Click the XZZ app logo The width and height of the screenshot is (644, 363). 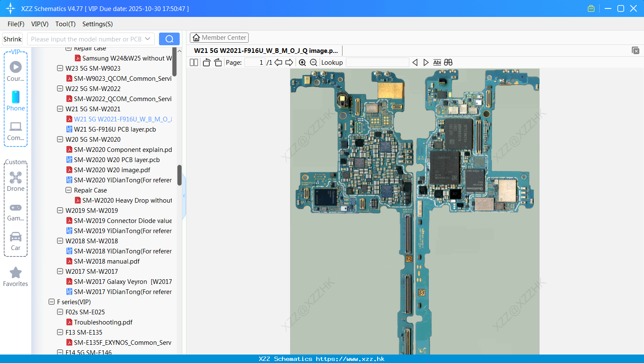tap(11, 8)
